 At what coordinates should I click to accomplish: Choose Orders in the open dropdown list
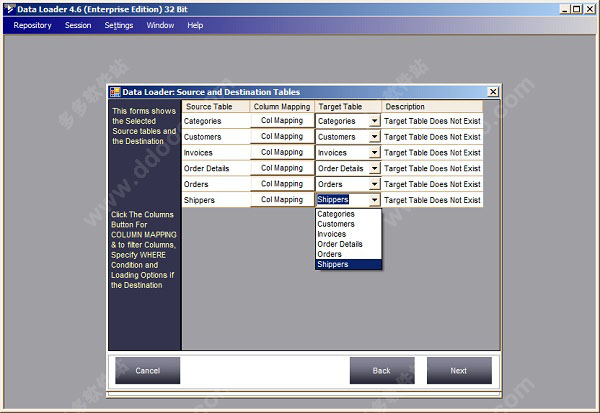point(348,254)
